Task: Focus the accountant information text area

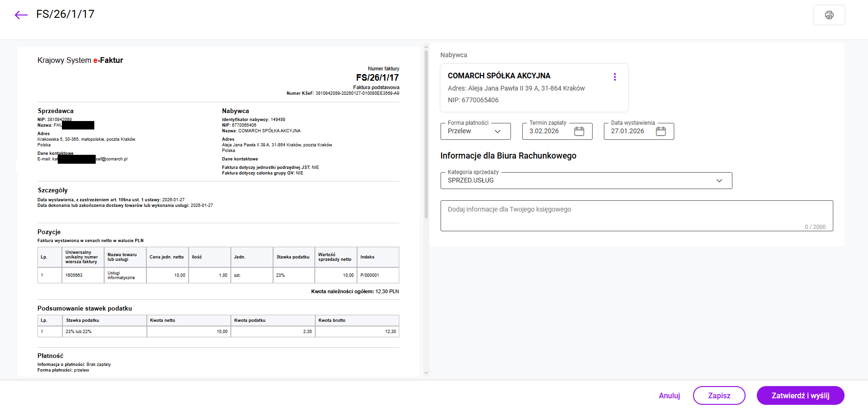Action: pyautogui.click(x=636, y=216)
